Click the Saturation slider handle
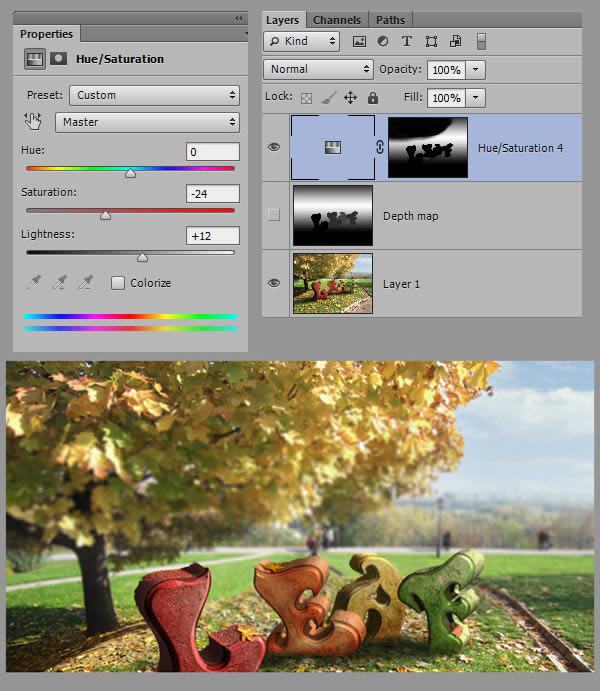 (105, 214)
